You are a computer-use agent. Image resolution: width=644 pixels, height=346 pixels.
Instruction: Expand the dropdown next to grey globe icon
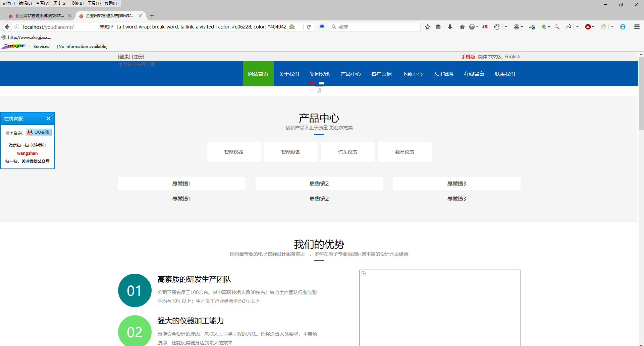[477, 27]
